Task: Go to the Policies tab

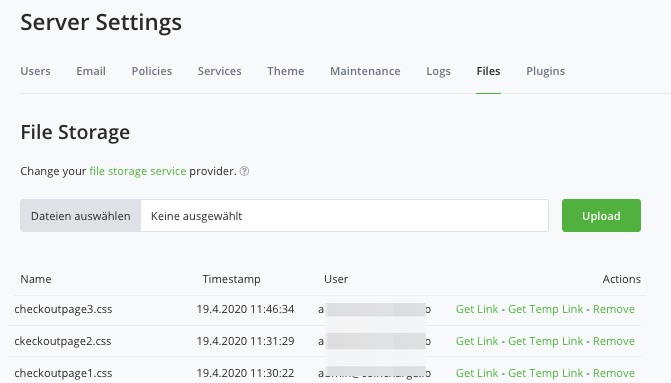Action: (151, 71)
